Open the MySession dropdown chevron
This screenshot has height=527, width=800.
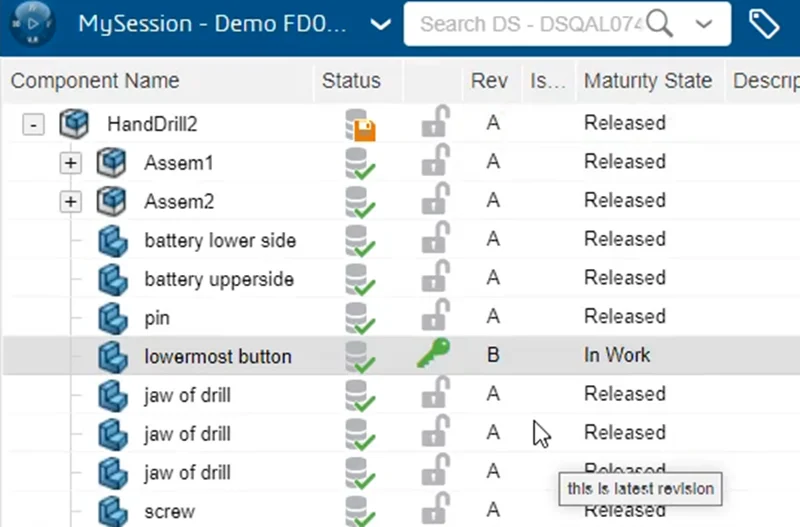(x=380, y=24)
